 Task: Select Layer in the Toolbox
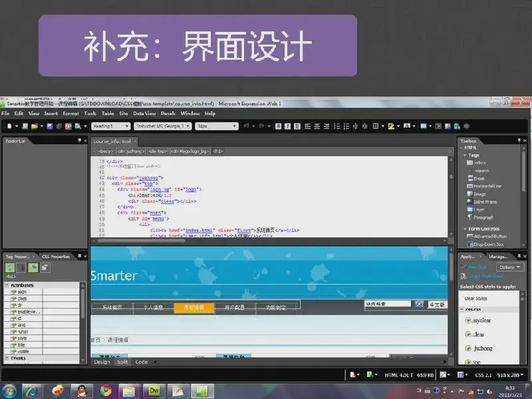tap(475, 209)
